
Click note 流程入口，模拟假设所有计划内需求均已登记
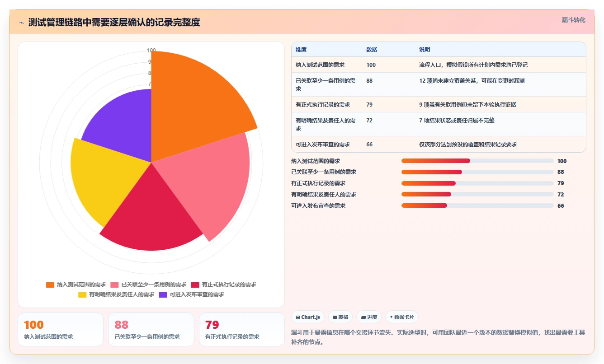473,65
